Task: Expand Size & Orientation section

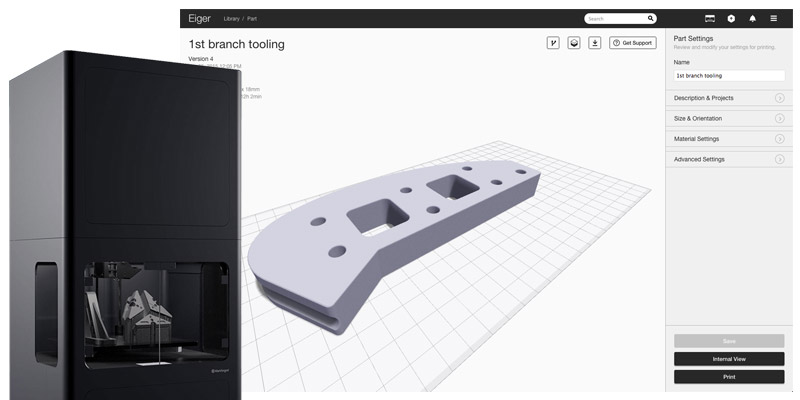Action: click(779, 118)
